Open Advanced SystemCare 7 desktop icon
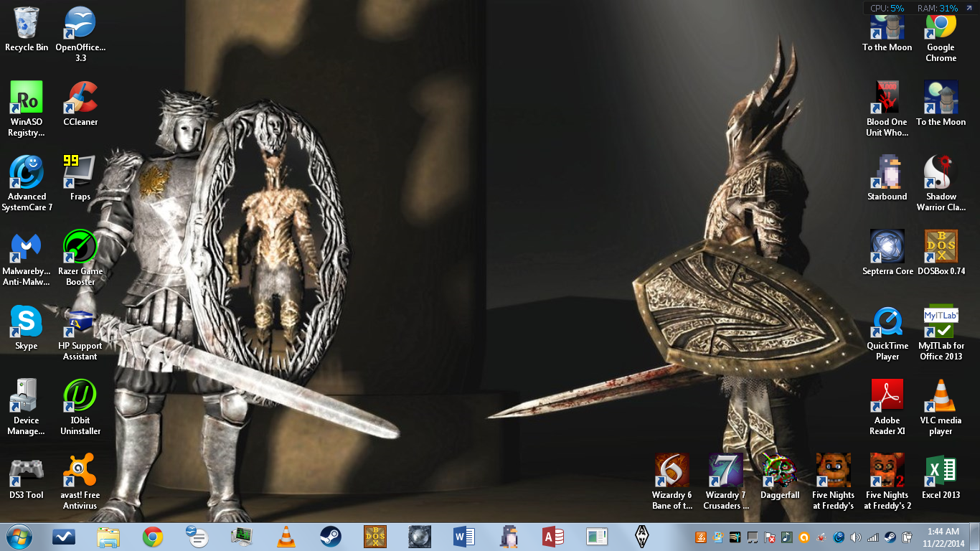Image resolution: width=980 pixels, height=551 pixels. click(27, 183)
